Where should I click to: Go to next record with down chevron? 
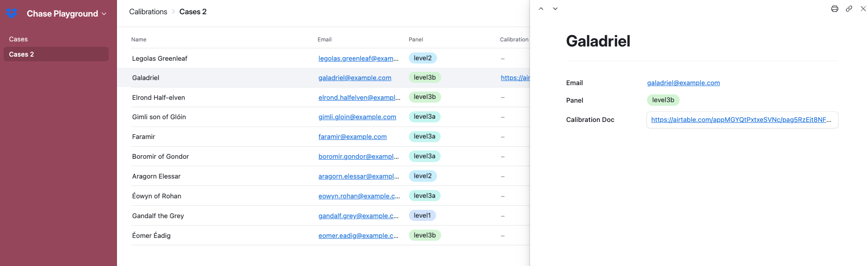(x=555, y=9)
